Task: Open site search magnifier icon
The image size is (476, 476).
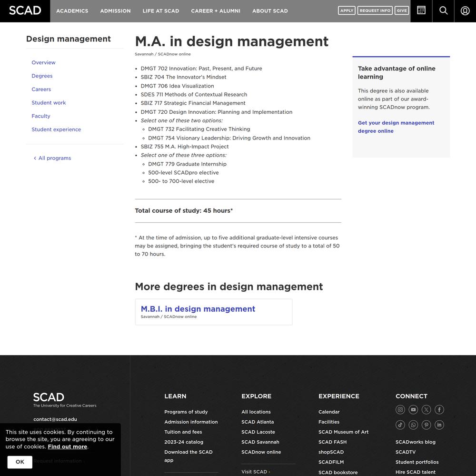Action: pos(443,10)
